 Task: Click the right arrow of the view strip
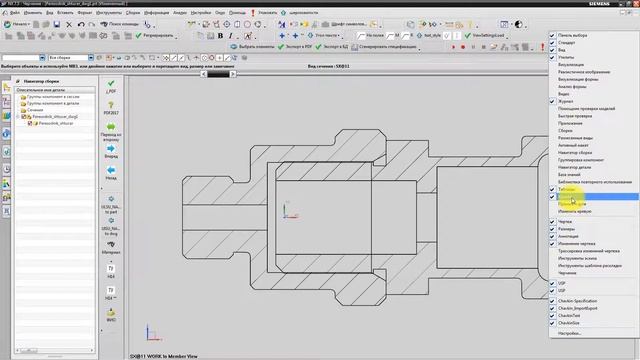pyautogui.click(x=233, y=74)
